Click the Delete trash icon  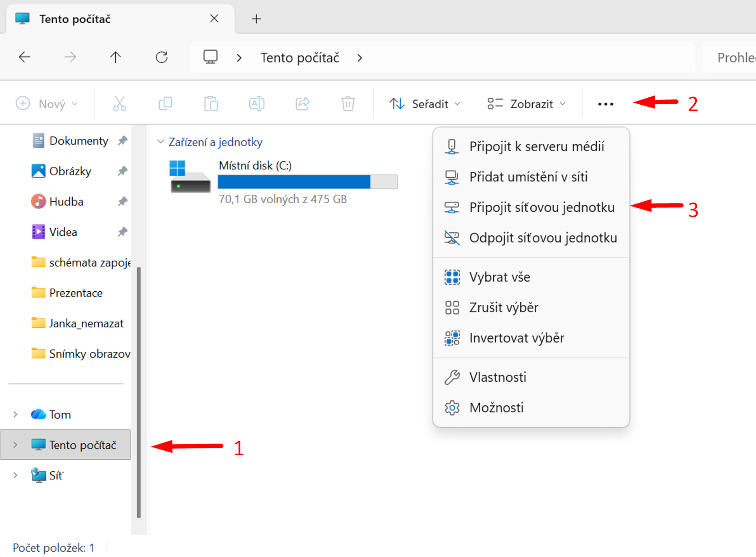tap(348, 104)
